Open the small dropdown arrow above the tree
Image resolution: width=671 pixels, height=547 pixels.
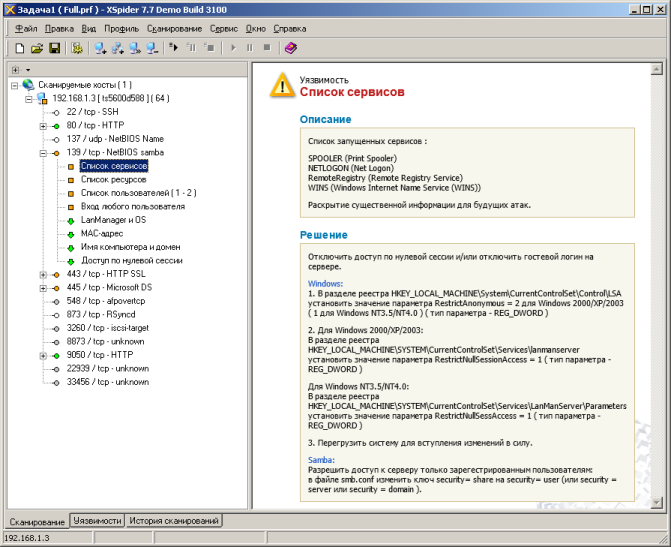coord(28,70)
